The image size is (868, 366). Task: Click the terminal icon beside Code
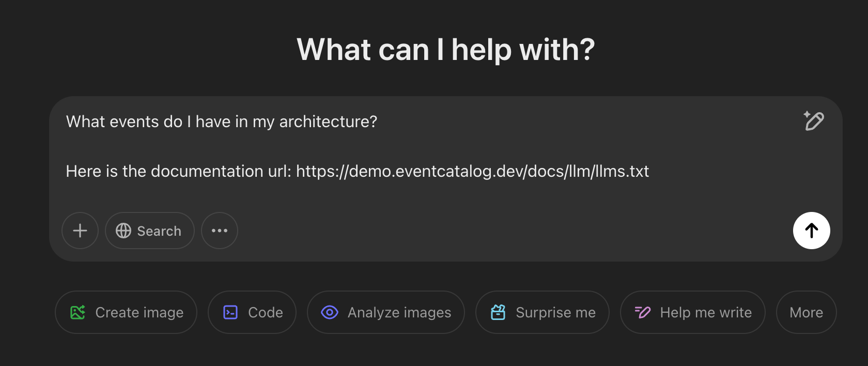(230, 312)
